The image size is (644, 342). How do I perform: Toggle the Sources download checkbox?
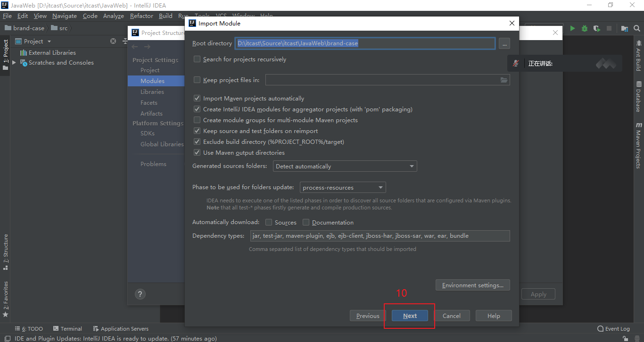tap(269, 222)
